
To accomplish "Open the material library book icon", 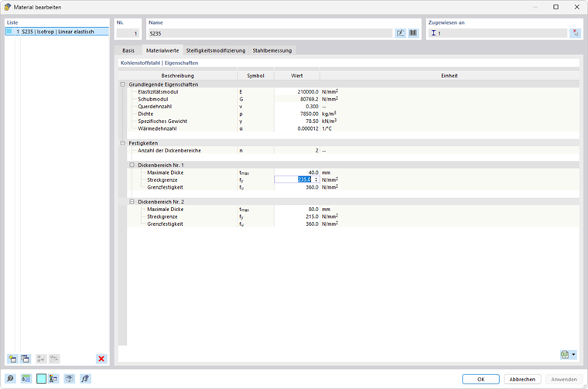I will (413, 33).
